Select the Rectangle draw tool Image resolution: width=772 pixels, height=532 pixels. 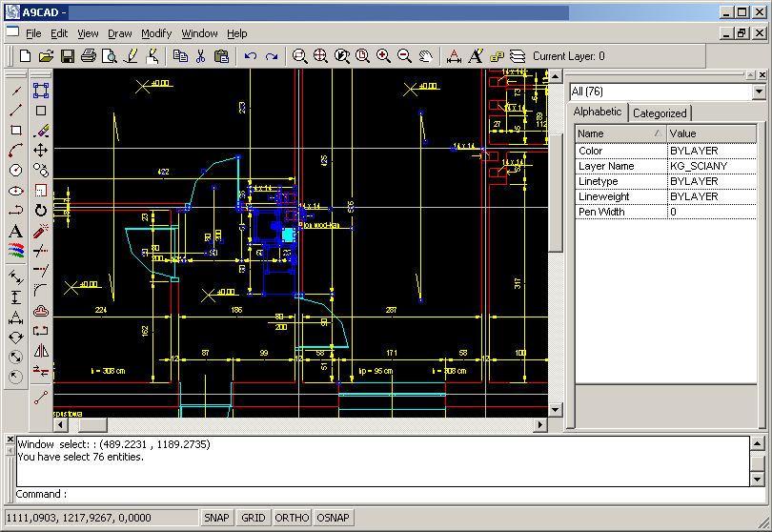[16, 130]
